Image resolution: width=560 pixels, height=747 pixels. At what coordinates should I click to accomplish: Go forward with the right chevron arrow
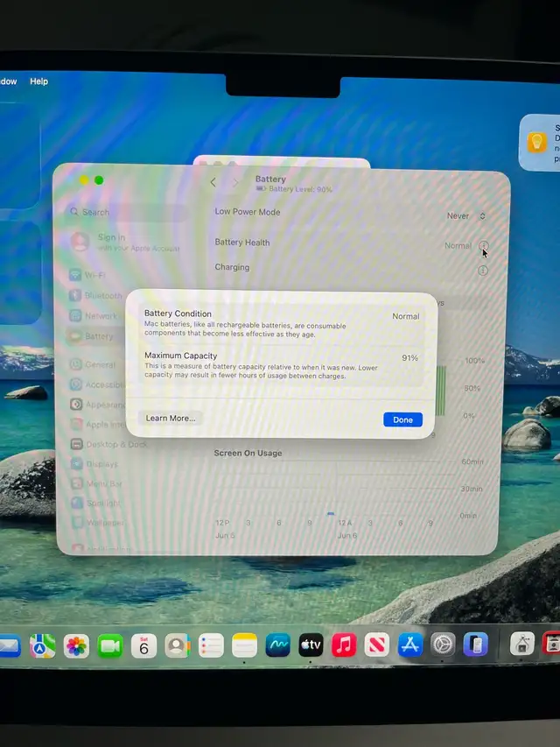click(x=235, y=182)
